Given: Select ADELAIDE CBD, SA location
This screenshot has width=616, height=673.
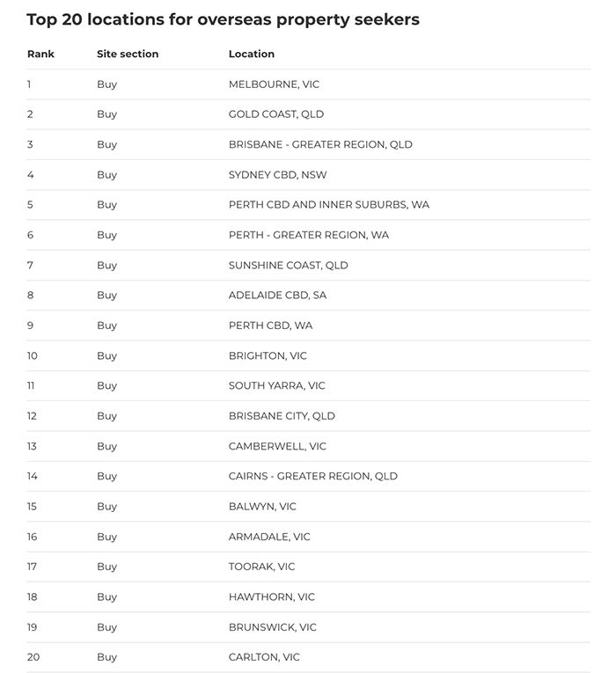Looking at the screenshot, I should coord(277,296).
